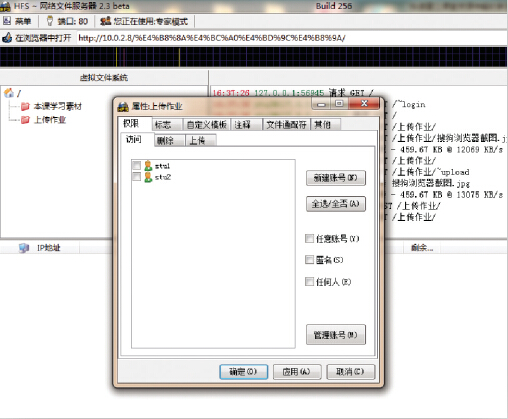The height and width of the screenshot is (419, 508).
Task: Click the server URL address field
Action: [292, 38]
